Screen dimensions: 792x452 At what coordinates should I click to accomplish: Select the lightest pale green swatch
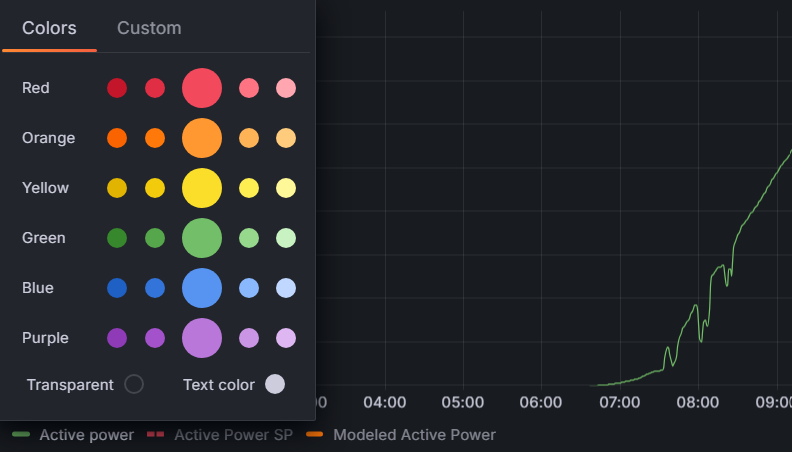[x=286, y=238]
